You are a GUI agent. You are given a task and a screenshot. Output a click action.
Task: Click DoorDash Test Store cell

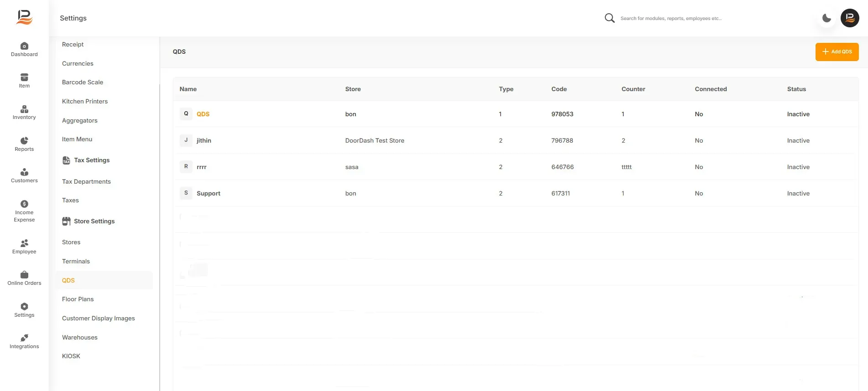tap(374, 141)
